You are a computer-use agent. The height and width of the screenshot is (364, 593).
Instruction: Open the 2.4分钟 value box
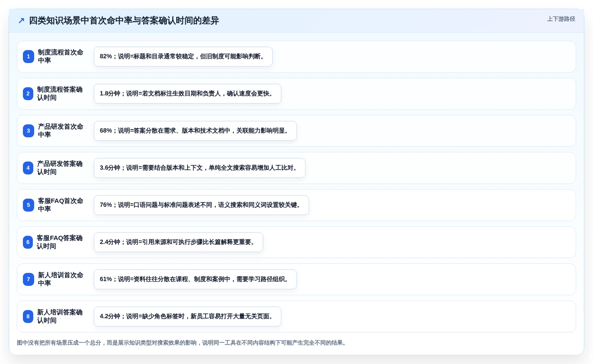coord(179,242)
